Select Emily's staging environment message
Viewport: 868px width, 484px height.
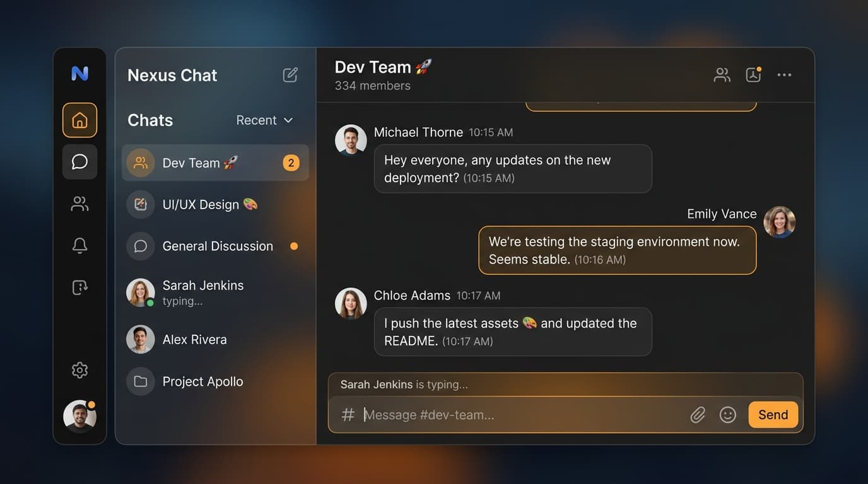(x=618, y=250)
